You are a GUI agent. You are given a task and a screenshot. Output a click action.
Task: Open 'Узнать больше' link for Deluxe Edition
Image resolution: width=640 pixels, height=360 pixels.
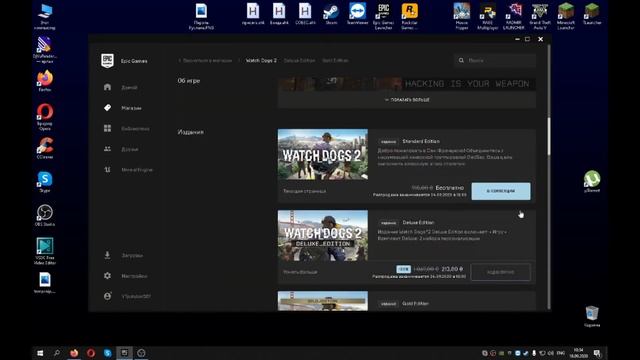(300, 272)
